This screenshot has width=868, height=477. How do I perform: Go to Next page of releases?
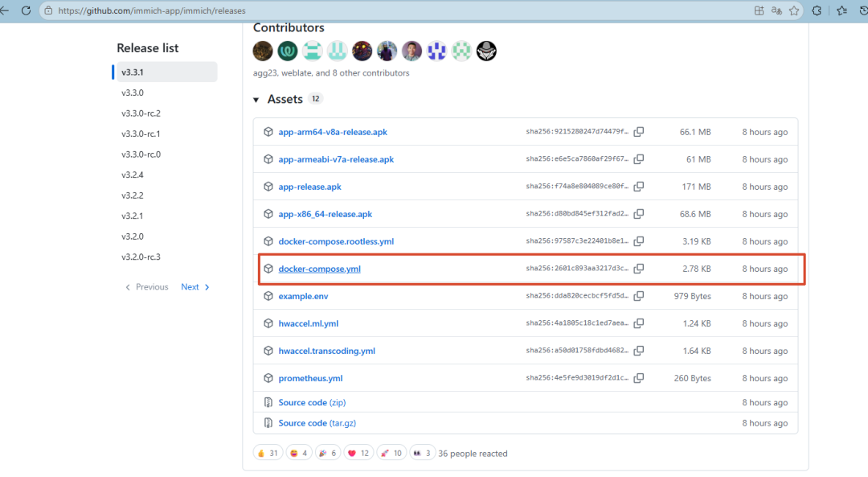coord(195,287)
